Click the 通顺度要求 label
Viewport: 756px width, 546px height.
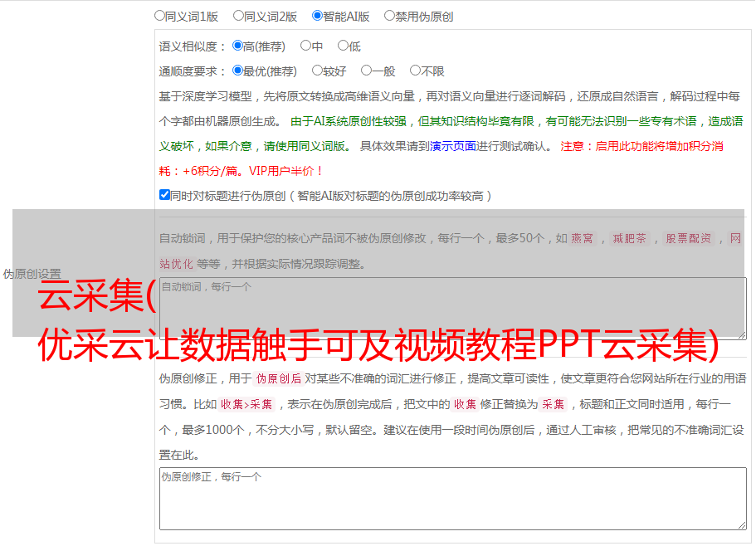[x=192, y=71]
